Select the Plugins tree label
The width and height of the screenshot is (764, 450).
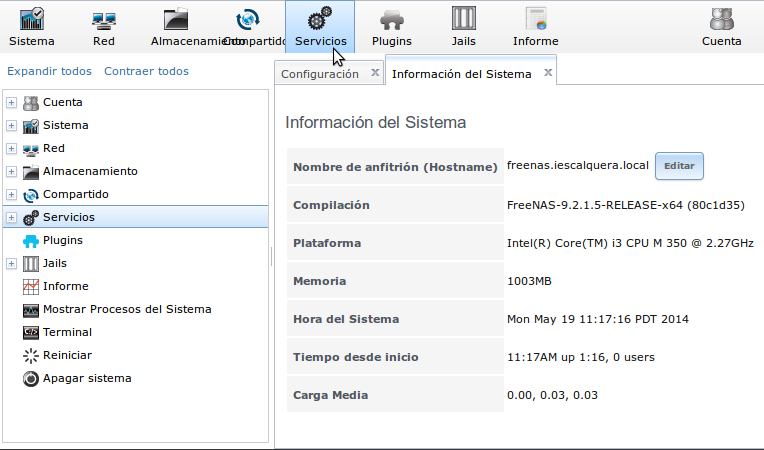(x=63, y=240)
